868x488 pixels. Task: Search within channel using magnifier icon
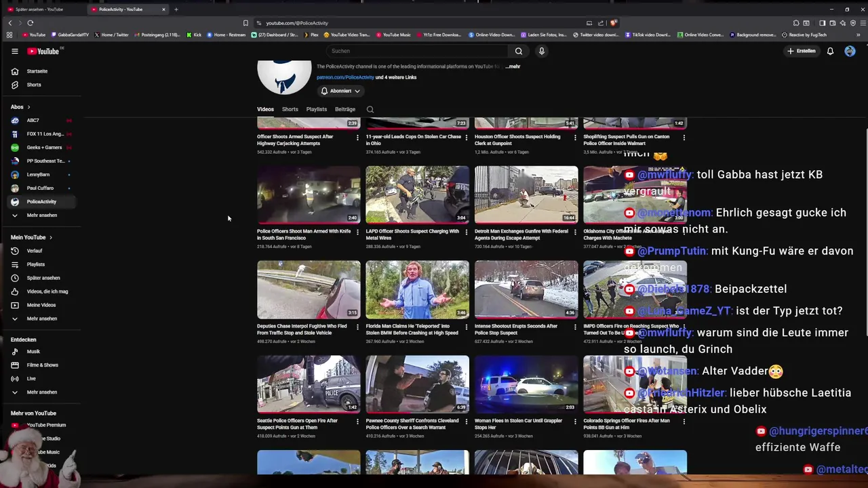pos(370,109)
